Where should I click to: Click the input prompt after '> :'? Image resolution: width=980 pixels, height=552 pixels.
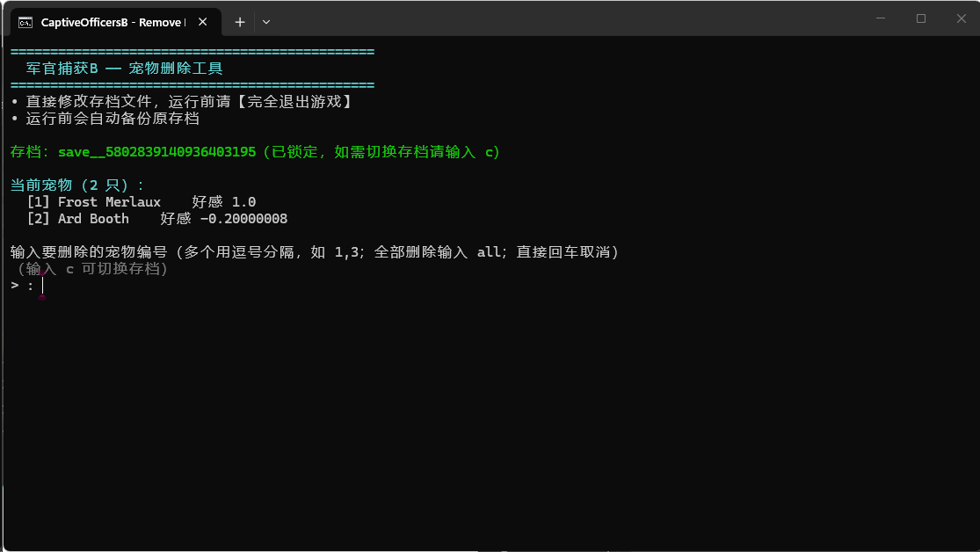pyautogui.click(x=42, y=285)
